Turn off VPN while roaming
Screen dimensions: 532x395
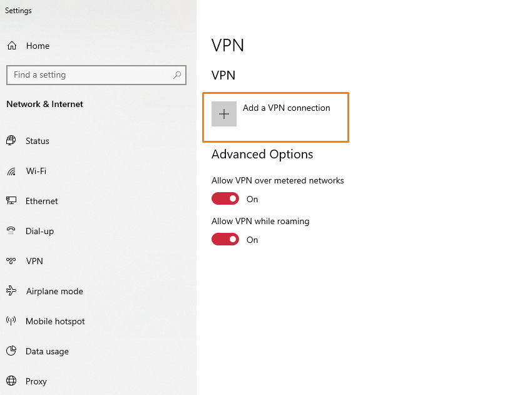pos(225,239)
